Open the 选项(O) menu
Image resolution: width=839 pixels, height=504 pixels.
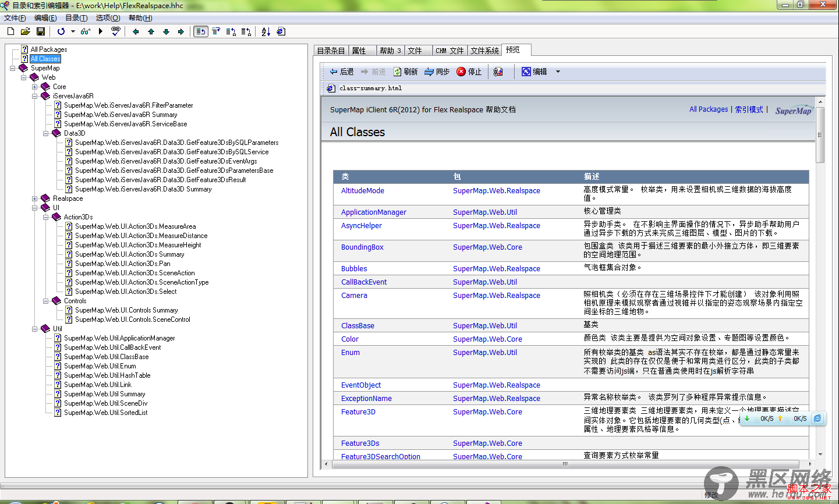[x=108, y=18]
